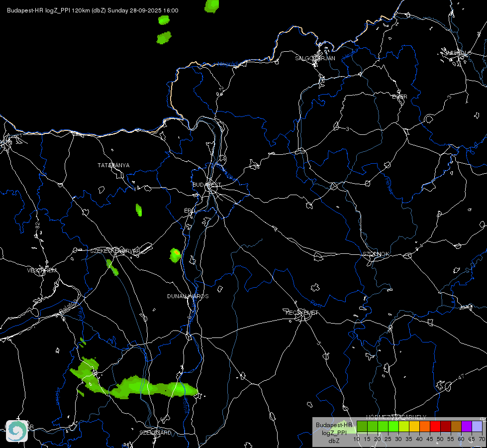The width and height of the screenshot is (487, 448).
Task: Click the legend scale value 70
Action: (482, 439)
